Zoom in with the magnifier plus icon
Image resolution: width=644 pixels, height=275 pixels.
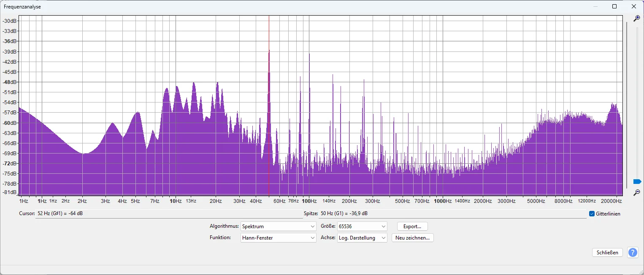637,18
